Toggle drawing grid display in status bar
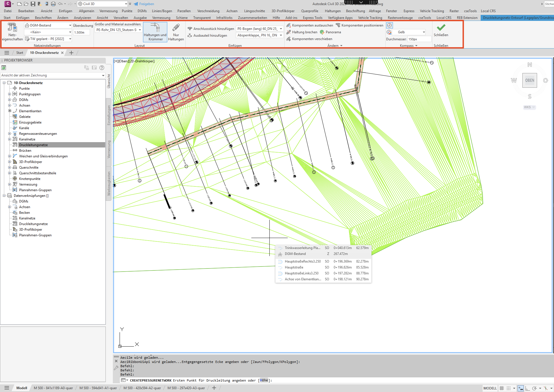The image size is (554, 392). click(x=502, y=388)
